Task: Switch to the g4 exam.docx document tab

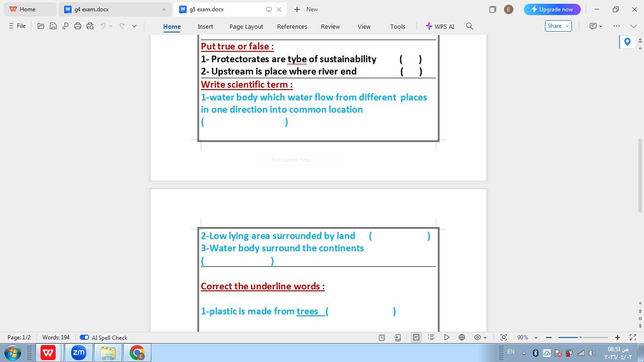Action: [115, 9]
